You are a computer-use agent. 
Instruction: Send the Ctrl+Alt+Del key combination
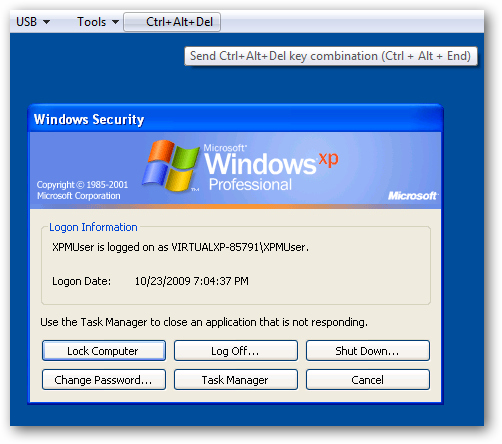(x=172, y=22)
